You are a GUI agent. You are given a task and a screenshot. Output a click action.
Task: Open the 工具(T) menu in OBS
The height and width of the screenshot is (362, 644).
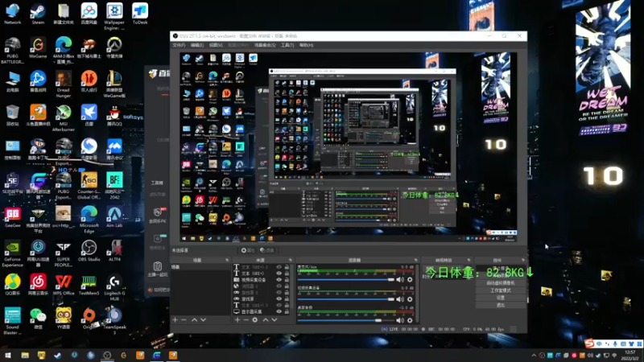coord(287,45)
